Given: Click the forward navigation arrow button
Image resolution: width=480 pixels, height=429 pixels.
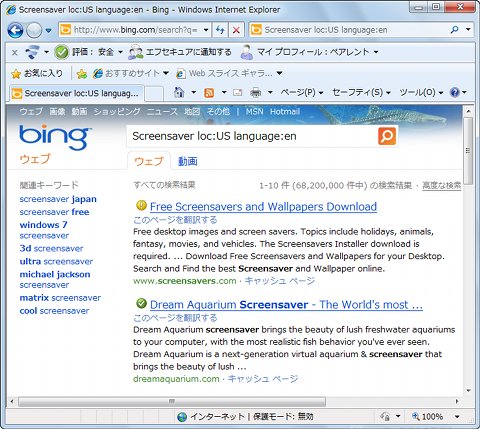Looking at the screenshot, I should 34,30.
